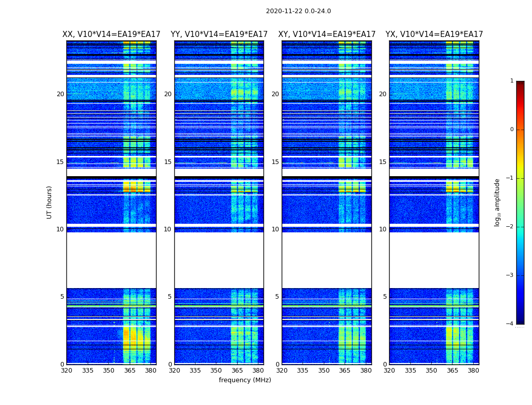The width and height of the screenshot is (532, 405).
Task: Click the log10 amplitude colorbar label
Action: 498,202
